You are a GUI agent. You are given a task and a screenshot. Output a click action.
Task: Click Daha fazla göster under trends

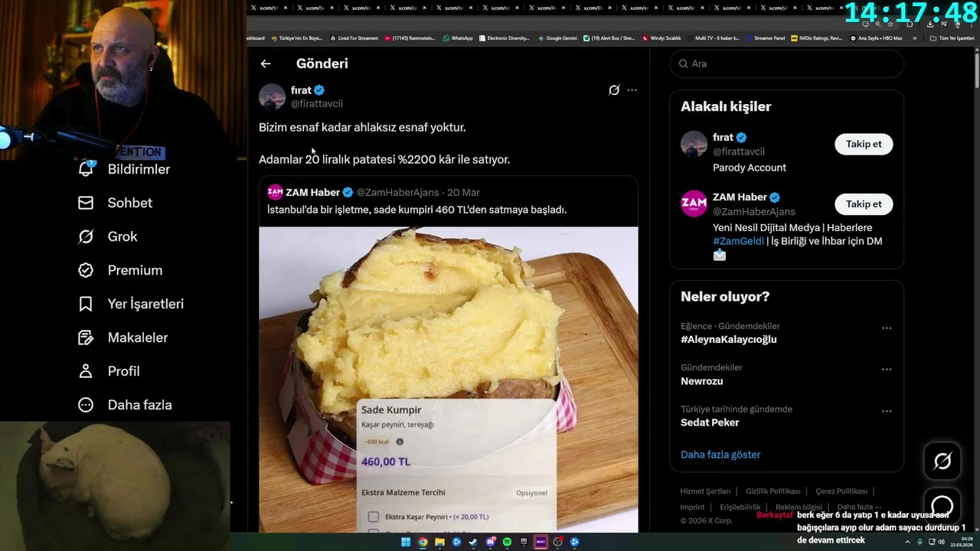pyautogui.click(x=720, y=455)
